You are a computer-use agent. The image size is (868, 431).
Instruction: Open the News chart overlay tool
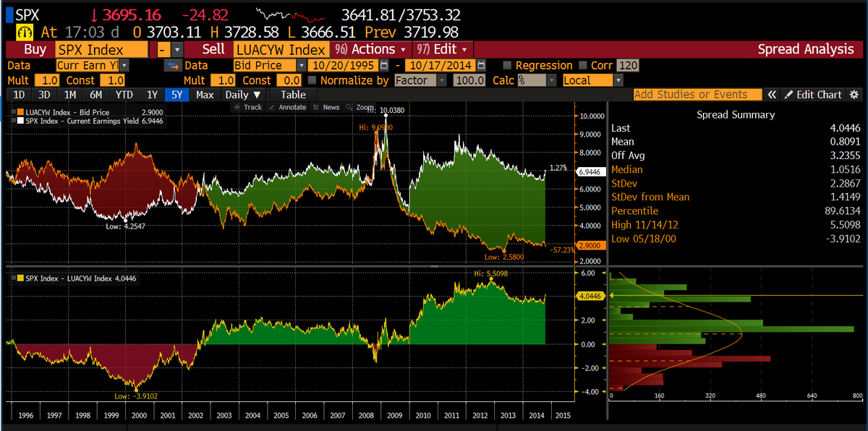pos(326,107)
